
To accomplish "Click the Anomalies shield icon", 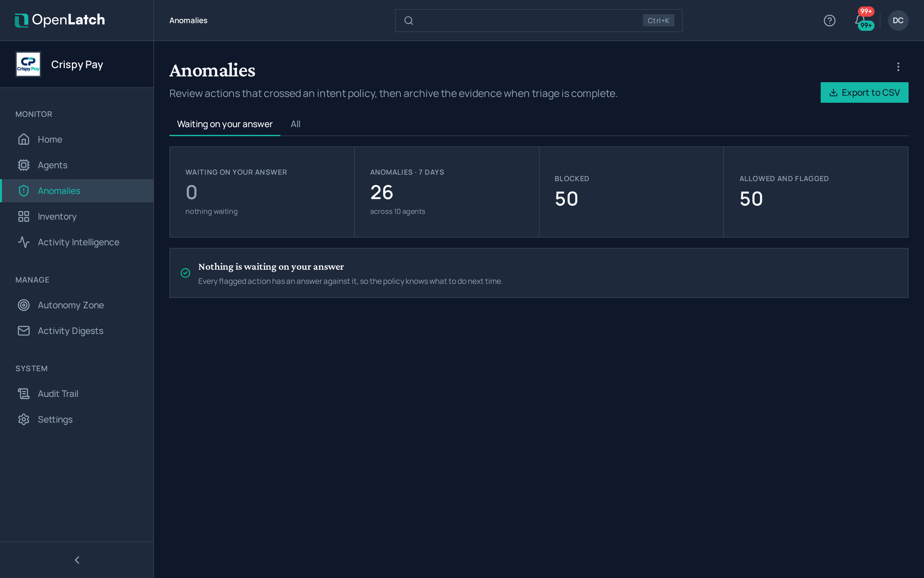I will [x=24, y=190].
